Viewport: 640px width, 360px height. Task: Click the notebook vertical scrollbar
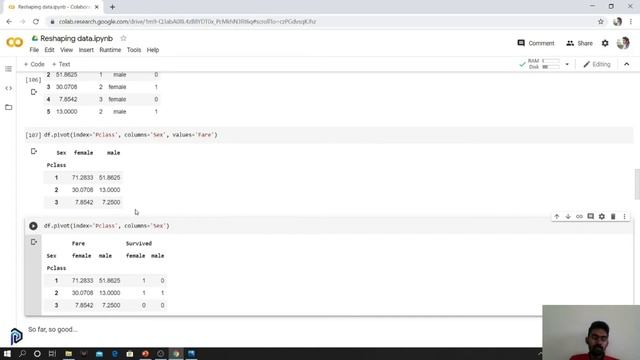[637, 184]
